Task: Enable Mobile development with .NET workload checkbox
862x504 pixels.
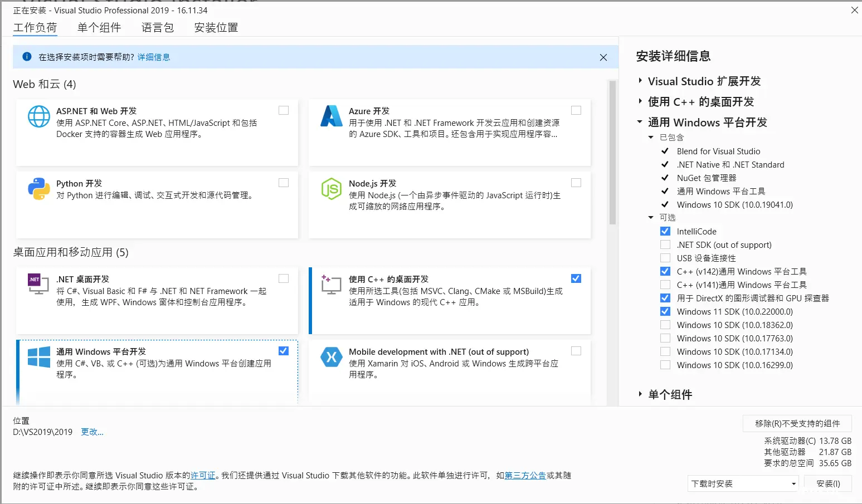Action: 576,351
